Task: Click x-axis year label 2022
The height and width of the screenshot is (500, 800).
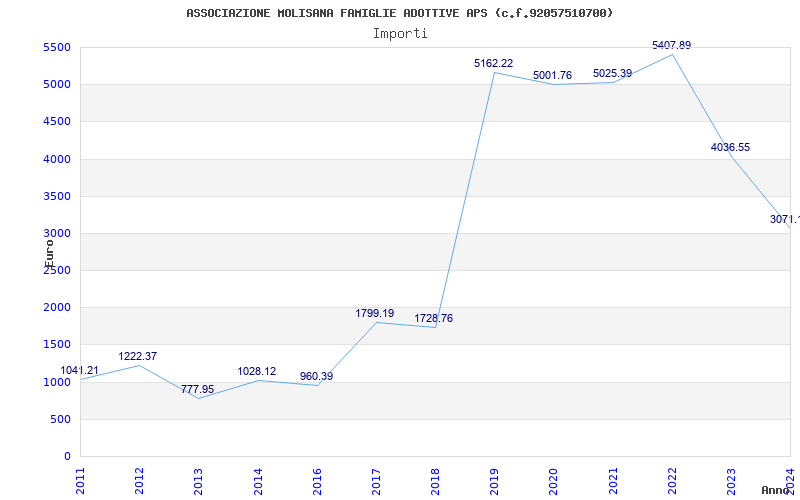Action: (x=672, y=481)
